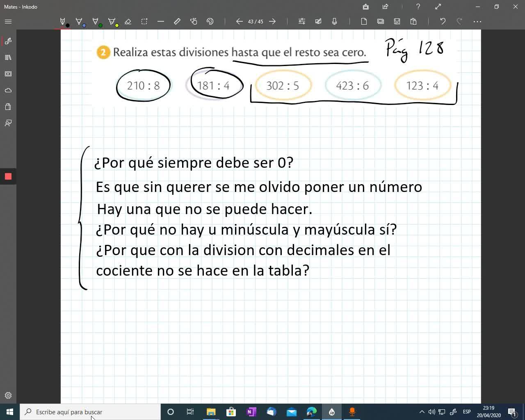This screenshot has width=525, height=420.
Task: Toggle touch writing hand icon
Action: tap(194, 21)
